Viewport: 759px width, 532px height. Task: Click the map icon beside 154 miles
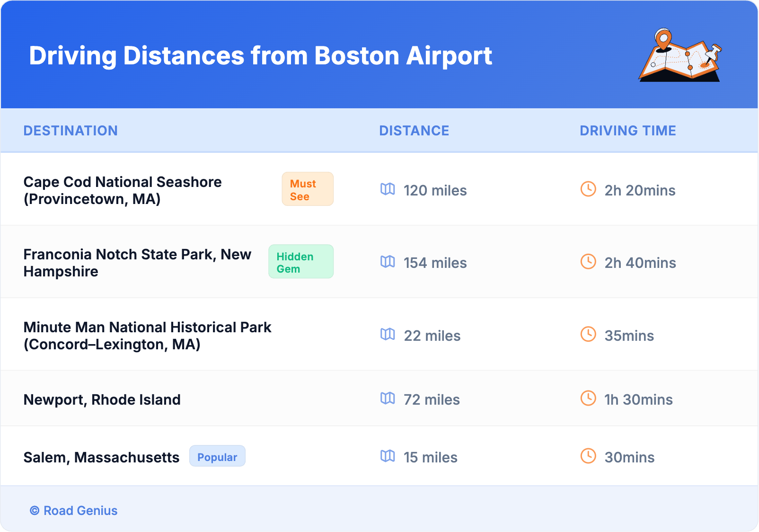point(388,262)
